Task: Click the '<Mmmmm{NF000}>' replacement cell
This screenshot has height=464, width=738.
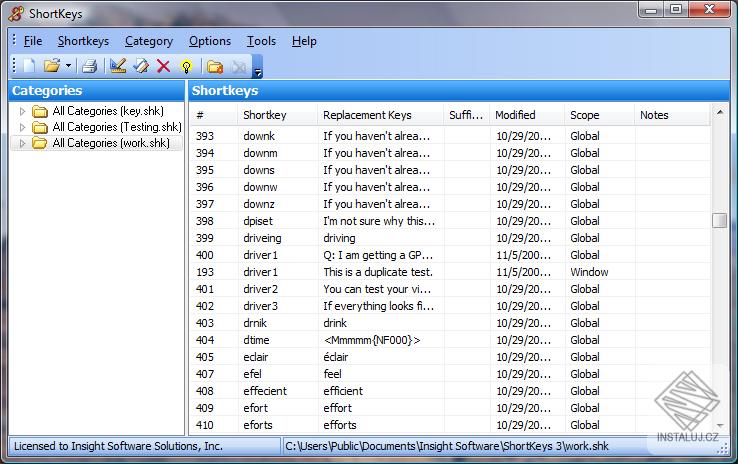Action: click(x=372, y=340)
